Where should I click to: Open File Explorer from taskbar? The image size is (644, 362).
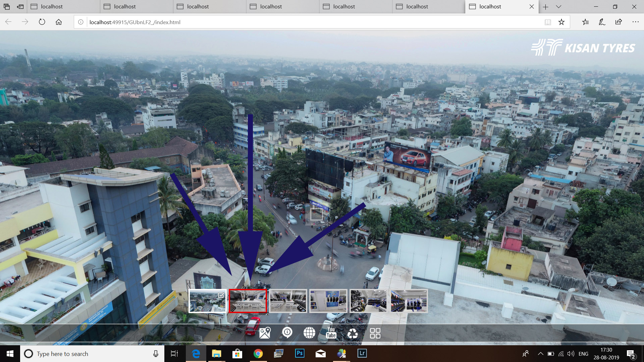pyautogui.click(x=216, y=354)
